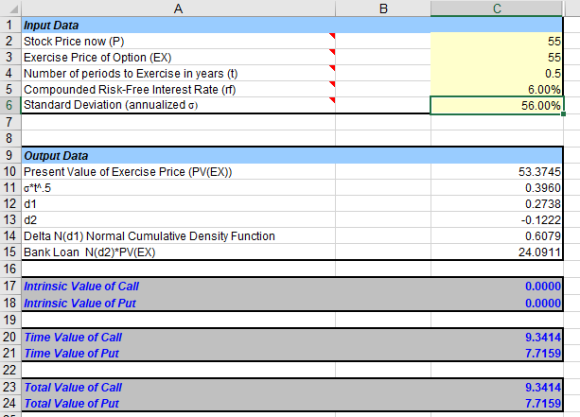Viewport: 580px width, 417px height.
Task: Click fill handle of cell C6
Action: 563,114
